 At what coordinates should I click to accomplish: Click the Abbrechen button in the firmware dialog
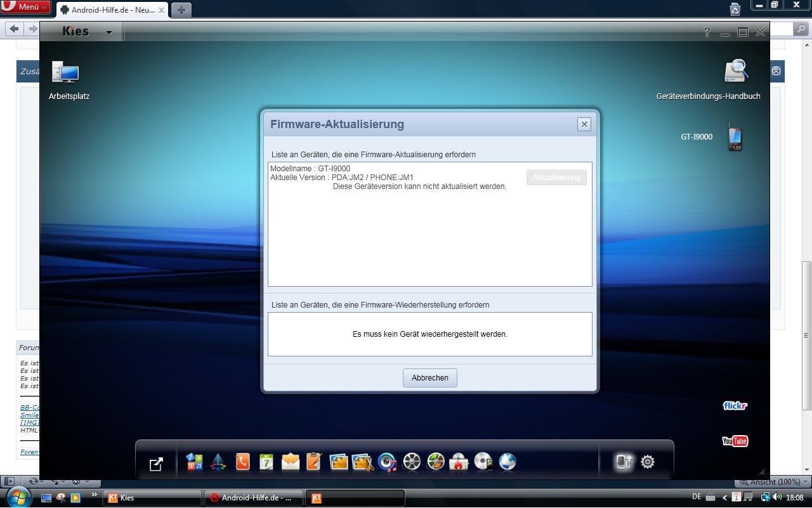(430, 378)
